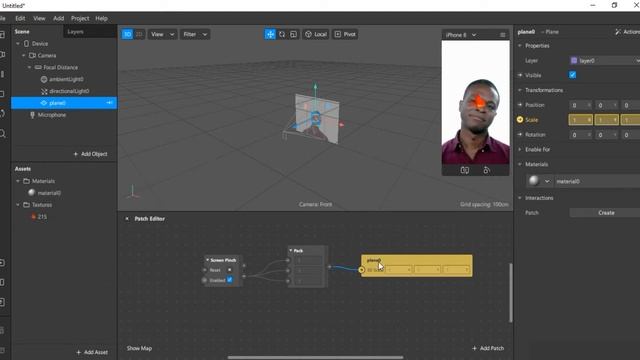Click the ambientLight0 light icon
The image size is (640, 360).
click(44, 79)
